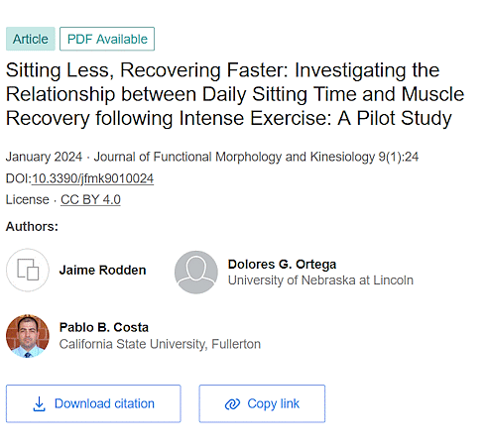This screenshot has height=448, width=486.
Task: Open author name Pablo B. Costa
Action: (104, 327)
